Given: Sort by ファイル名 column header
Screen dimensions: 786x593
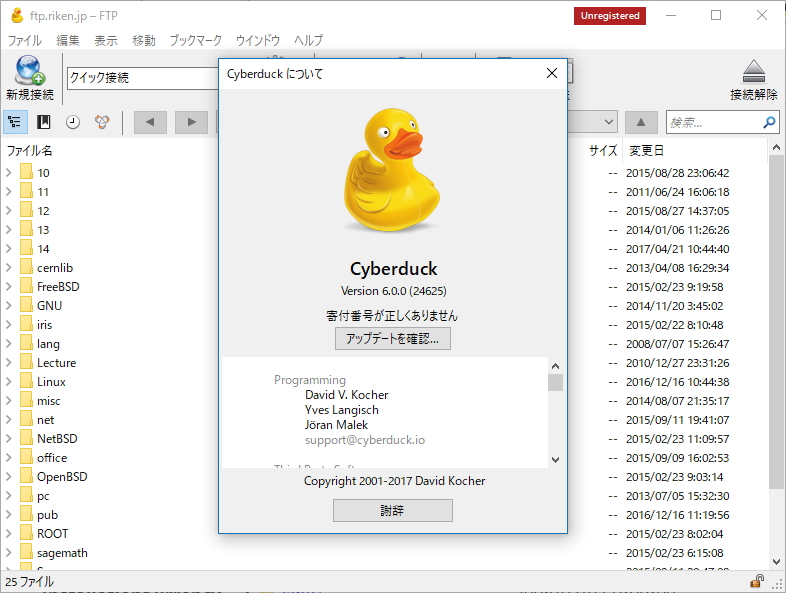Looking at the screenshot, I should [29, 150].
